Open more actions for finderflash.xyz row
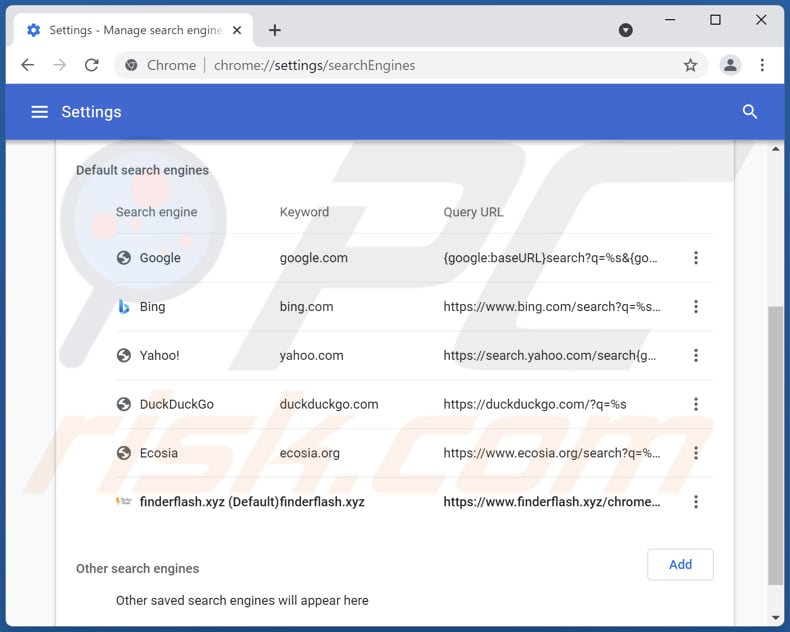790x632 pixels. tap(696, 502)
